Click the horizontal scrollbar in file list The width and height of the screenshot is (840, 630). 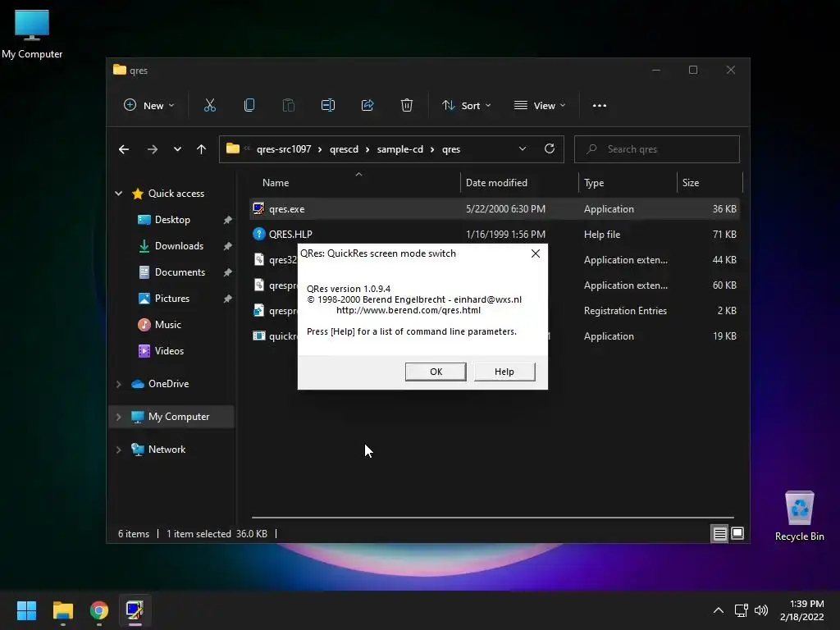(492, 518)
